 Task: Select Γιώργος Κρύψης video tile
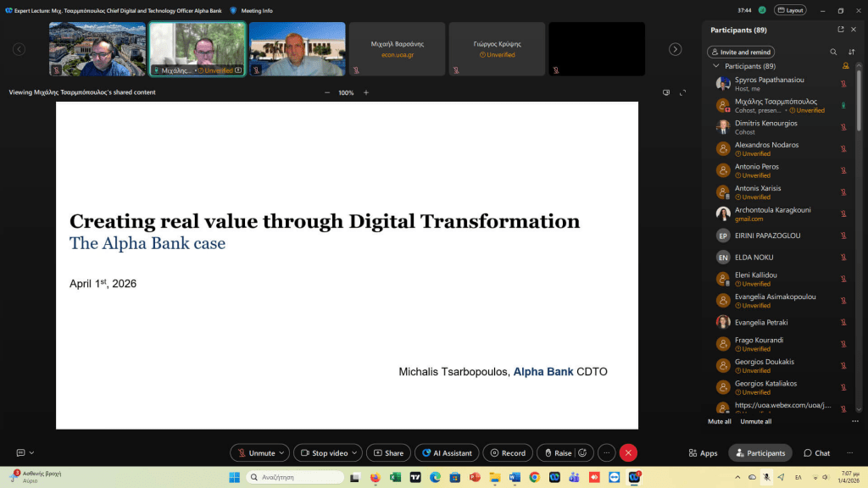click(497, 49)
